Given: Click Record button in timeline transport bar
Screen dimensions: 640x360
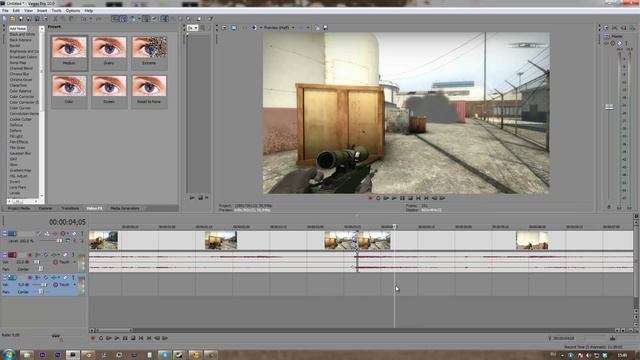Looking at the screenshot, I should [93, 338].
